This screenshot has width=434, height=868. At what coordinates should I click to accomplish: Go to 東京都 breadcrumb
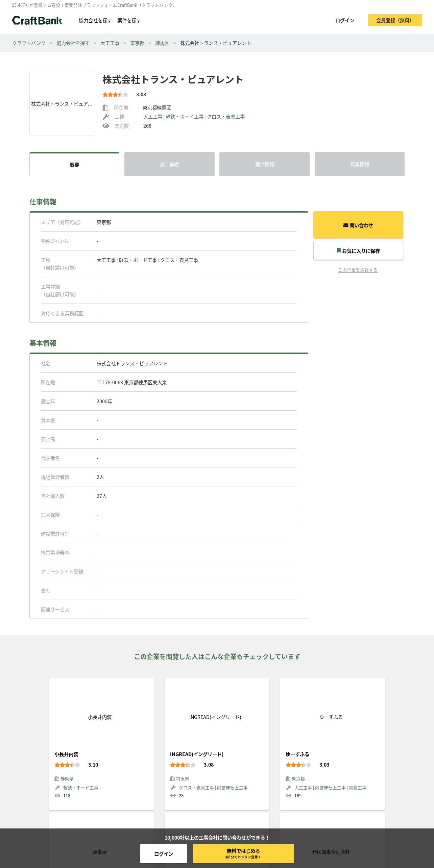(137, 43)
